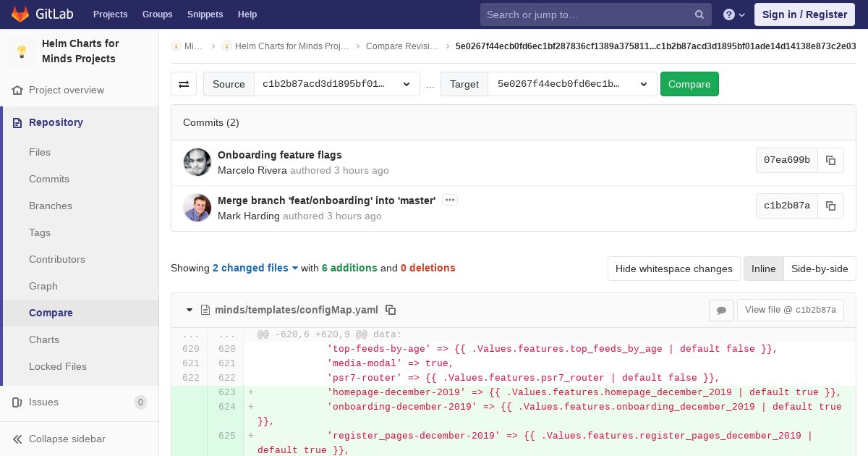Copy commit SHA 07ea699b

click(830, 161)
